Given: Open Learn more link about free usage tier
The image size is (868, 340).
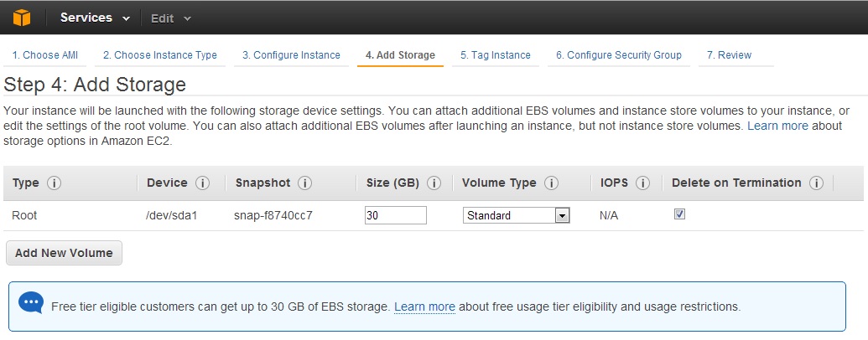Looking at the screenshot, I should (x=424, y=307).
